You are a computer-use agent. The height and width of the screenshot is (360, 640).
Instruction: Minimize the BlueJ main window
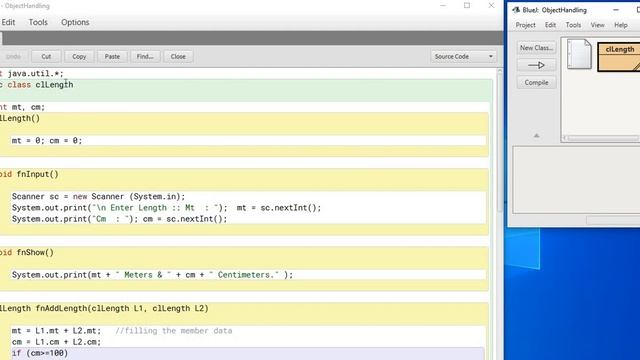click(x=616, y=10)
